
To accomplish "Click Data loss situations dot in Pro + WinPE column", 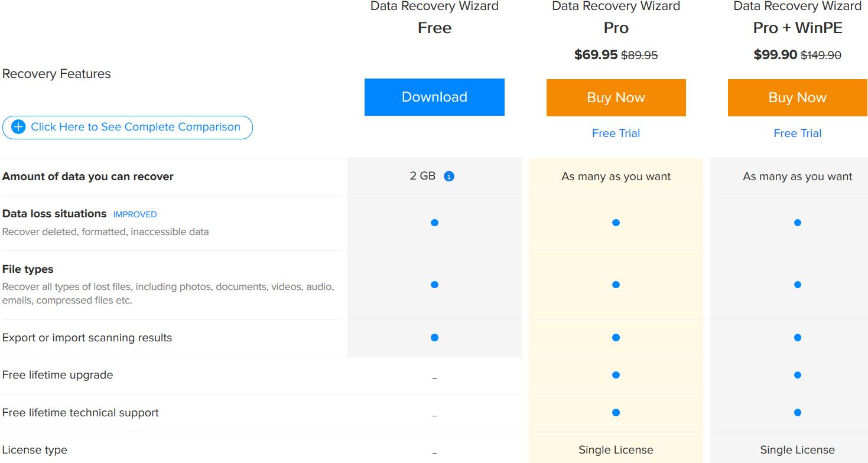I will (x=797, y=223).
